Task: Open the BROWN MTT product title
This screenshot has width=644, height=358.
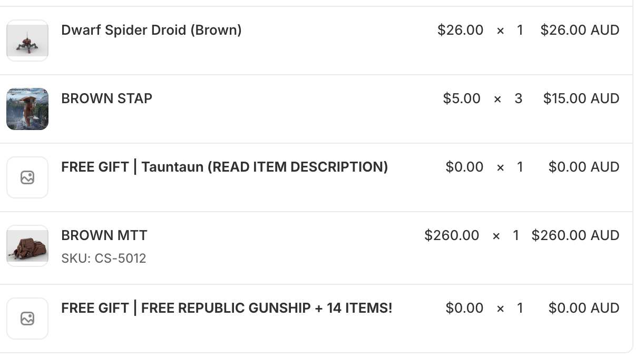Action: pyautogui.click(x=104, y=235)
